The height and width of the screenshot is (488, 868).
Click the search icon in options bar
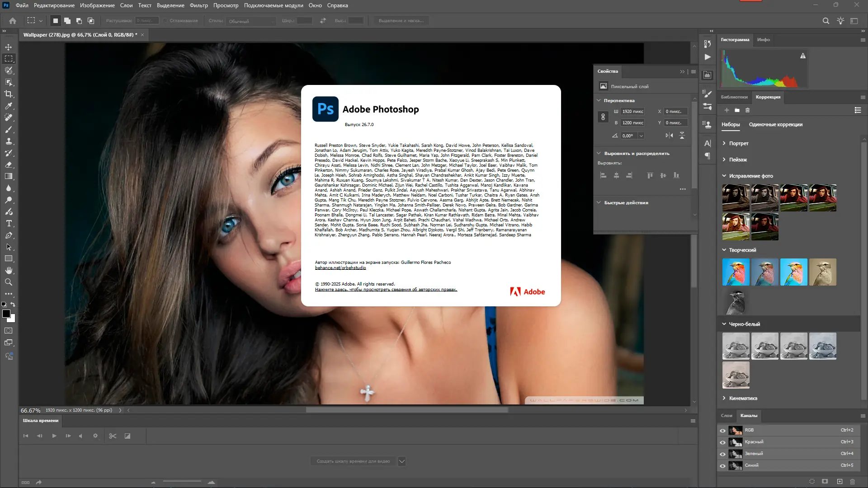pos(826,21)
